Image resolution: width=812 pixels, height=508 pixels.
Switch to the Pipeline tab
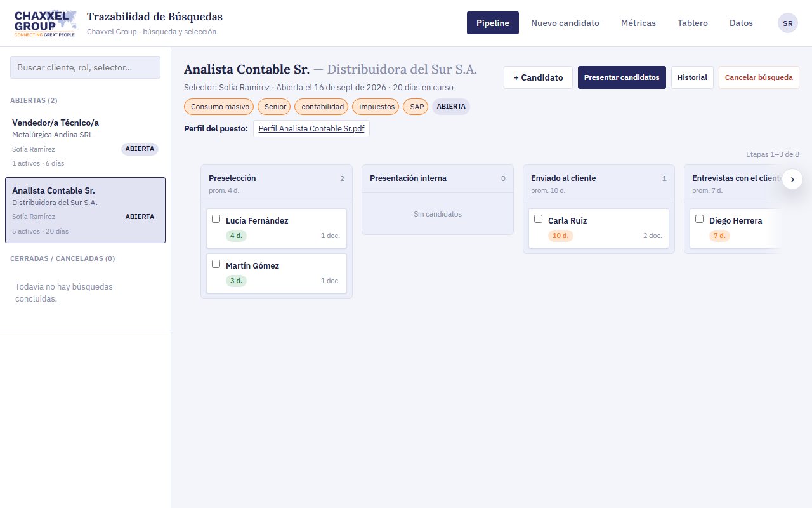click(x=493, y=23)
